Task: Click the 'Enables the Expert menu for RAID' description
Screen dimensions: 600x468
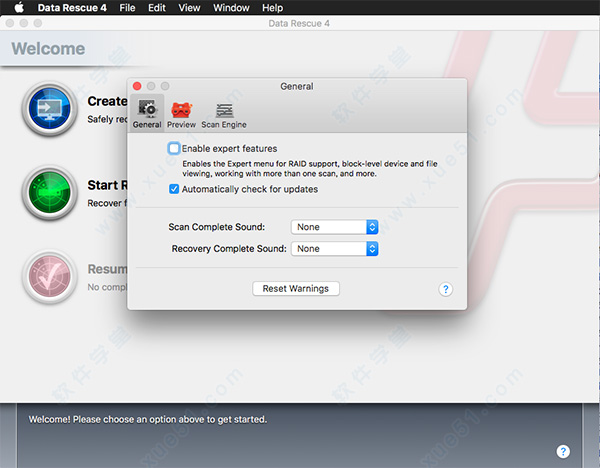Action: [x=310, y=169]
